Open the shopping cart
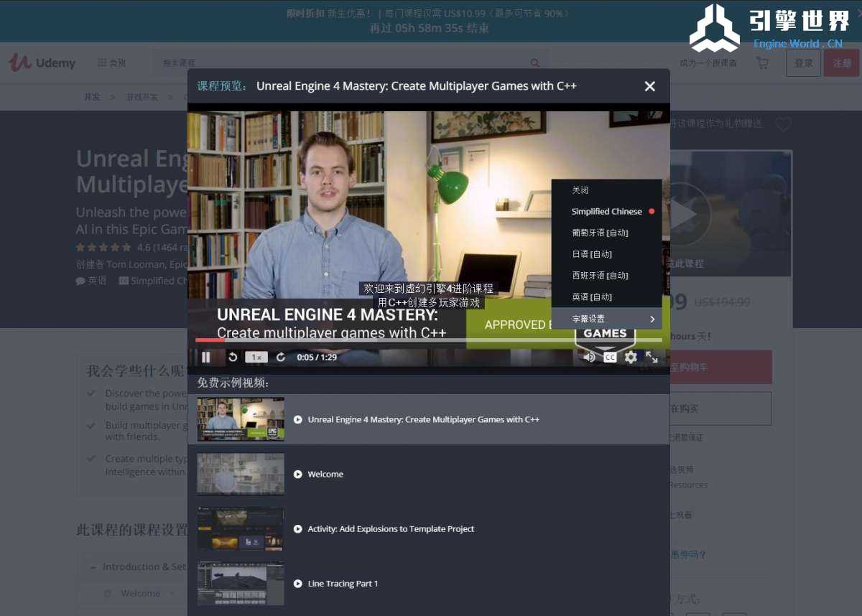 [762, 63]
